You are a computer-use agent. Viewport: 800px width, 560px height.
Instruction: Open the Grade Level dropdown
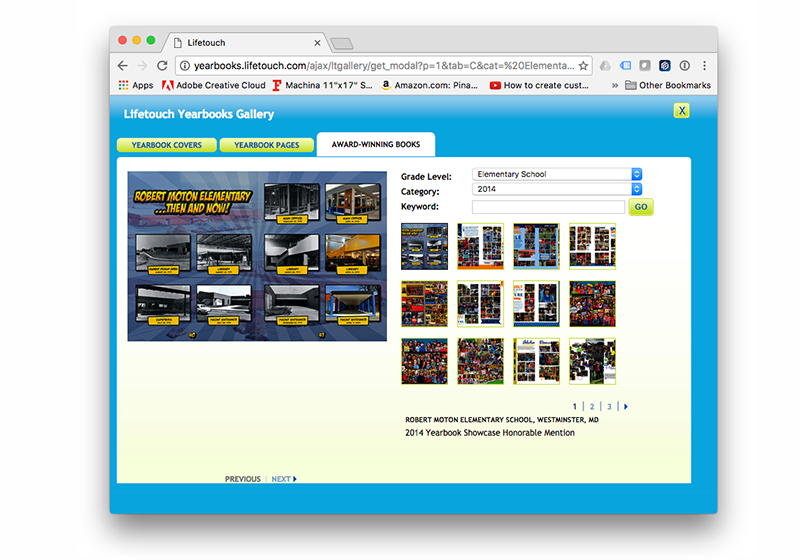[x=557, y=174]
